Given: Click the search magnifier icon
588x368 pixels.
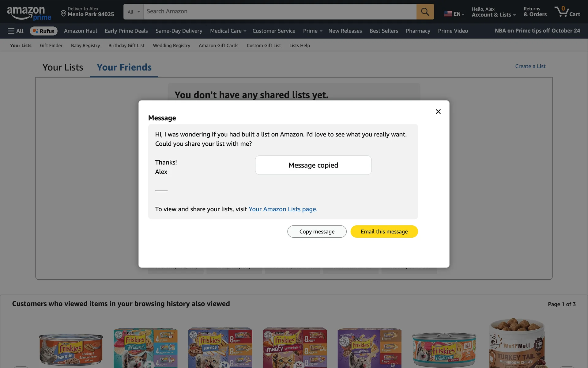Looking at the screenshot, I should (425, 12).
